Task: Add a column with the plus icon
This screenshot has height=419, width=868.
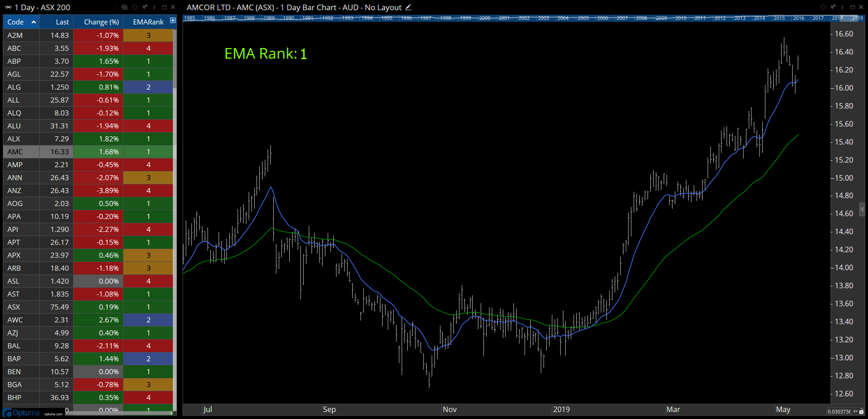Action: pos(173,21)
